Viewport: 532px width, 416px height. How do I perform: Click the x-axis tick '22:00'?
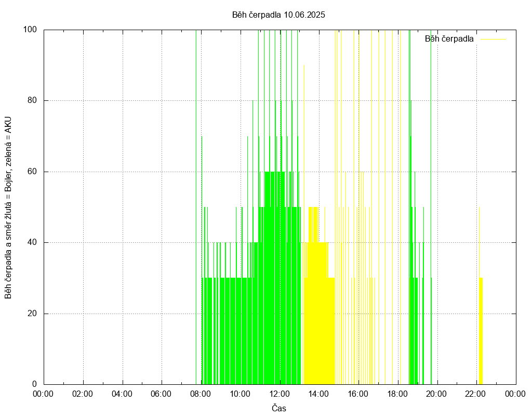click(x=475, y=394)
